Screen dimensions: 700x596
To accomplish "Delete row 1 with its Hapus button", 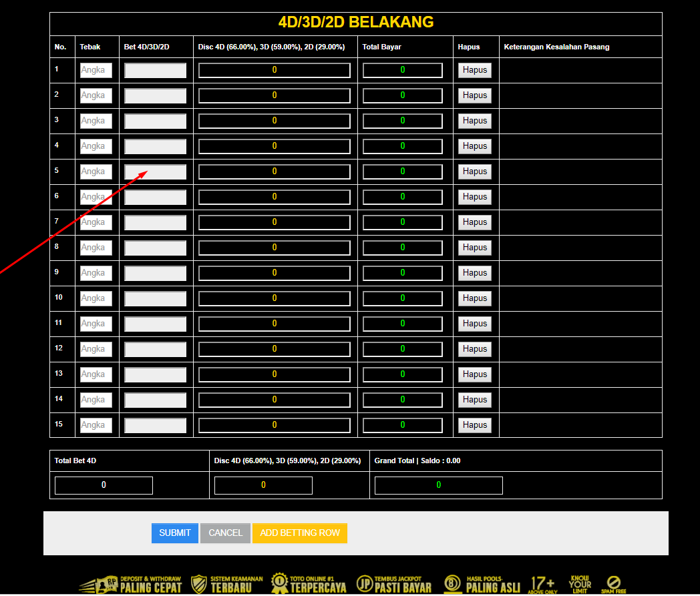I will 474,70.
